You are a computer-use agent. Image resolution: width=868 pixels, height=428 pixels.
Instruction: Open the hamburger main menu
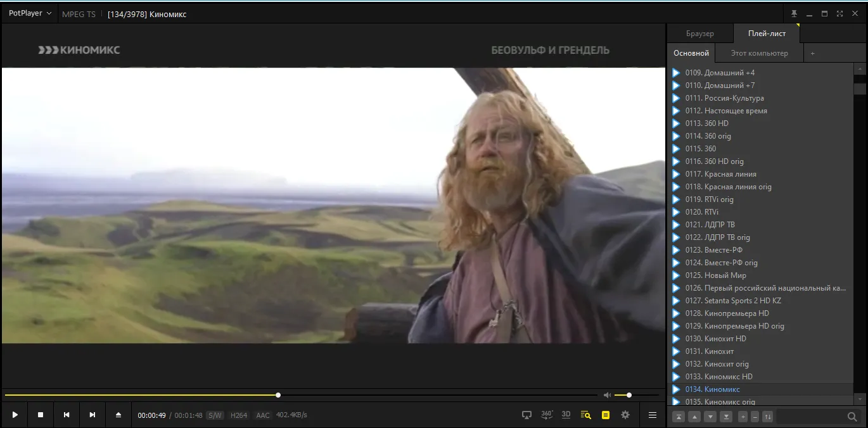click(x=653, y=415)
